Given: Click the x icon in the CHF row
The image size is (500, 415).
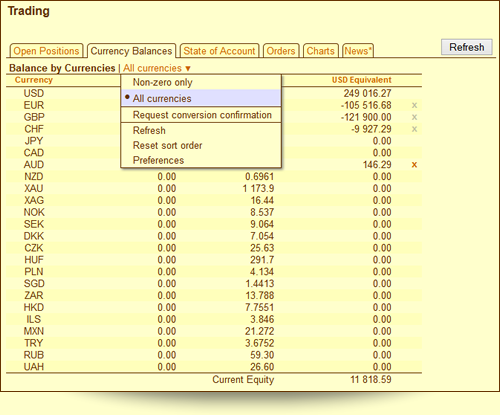Looking at the screenshot, I should pos(414,129).
